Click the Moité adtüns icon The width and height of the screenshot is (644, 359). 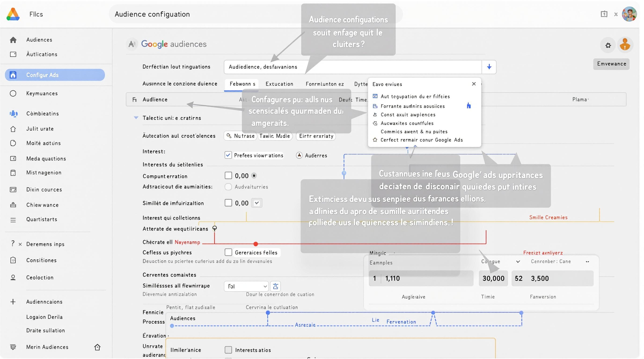(13, 143)
